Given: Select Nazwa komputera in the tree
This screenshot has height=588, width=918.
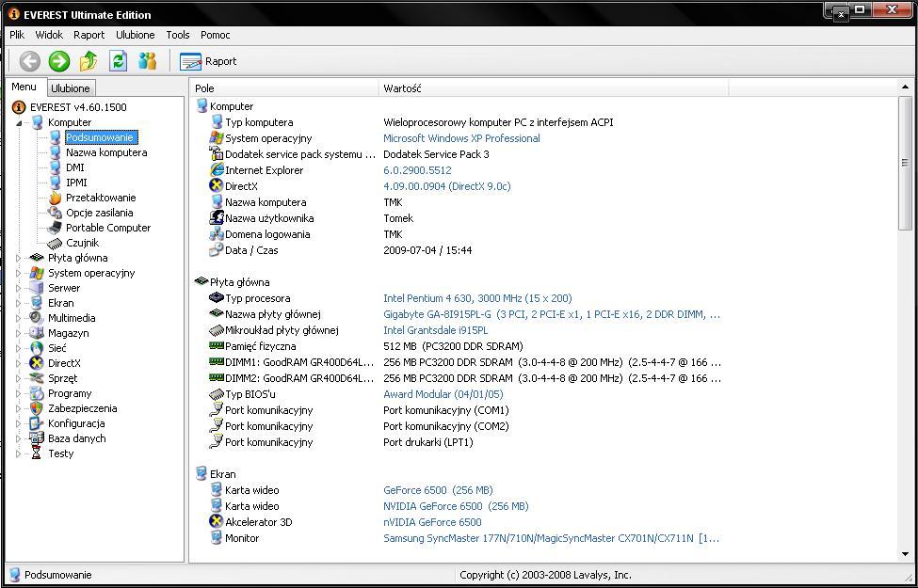Looking at the screenshot, I should [x=106, y=152].
